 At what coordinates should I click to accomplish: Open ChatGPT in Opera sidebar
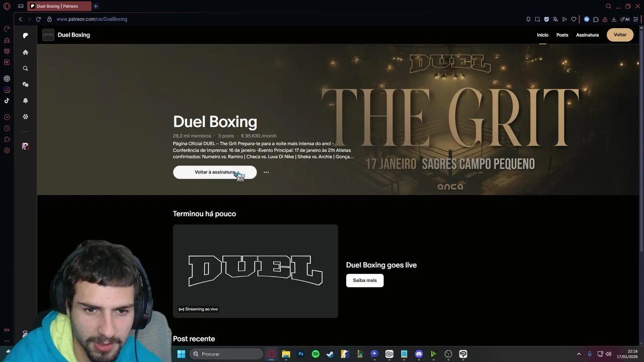click(x=7, y=78)
